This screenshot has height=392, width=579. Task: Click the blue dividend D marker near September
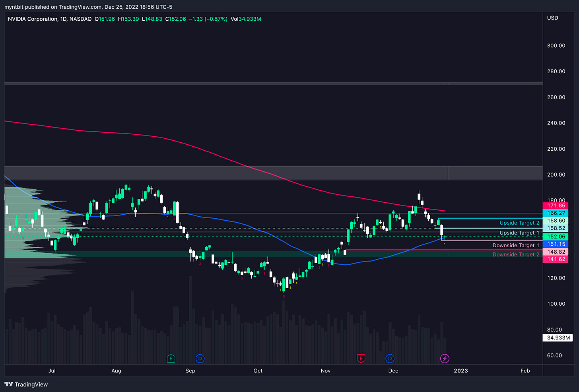[x=200, y=359]
